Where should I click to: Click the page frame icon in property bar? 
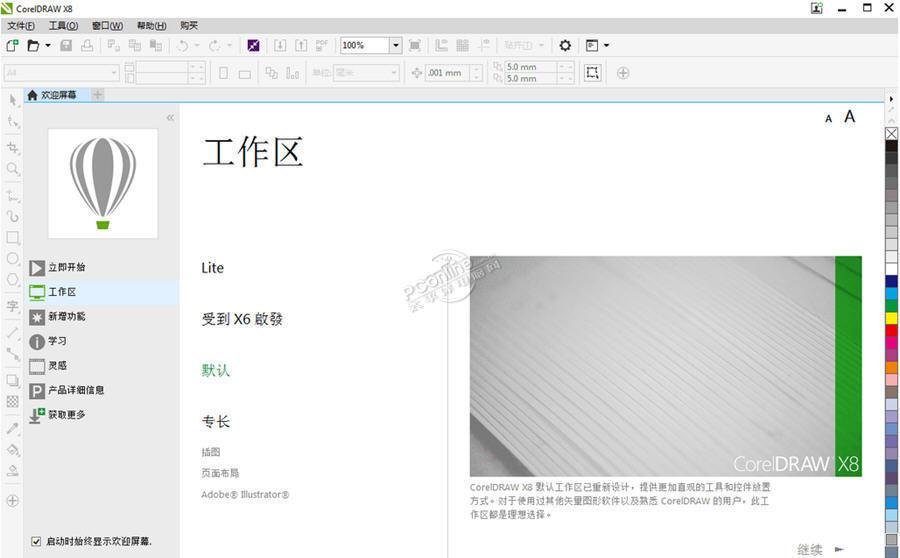click(x=592, y=73)
